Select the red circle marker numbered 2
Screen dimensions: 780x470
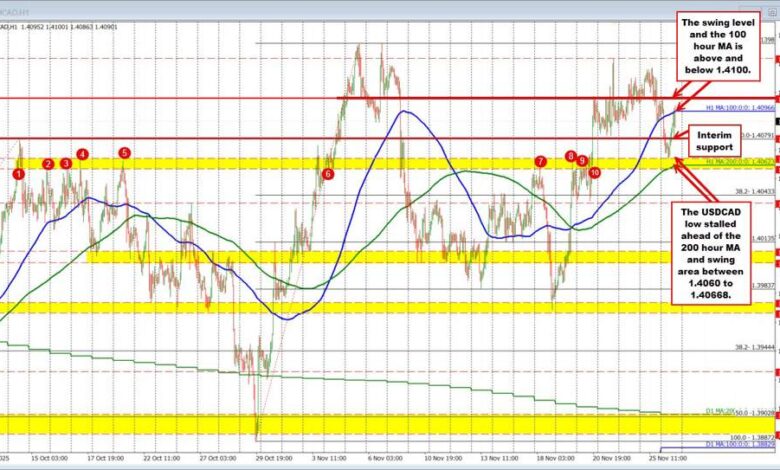click(48, 163)
